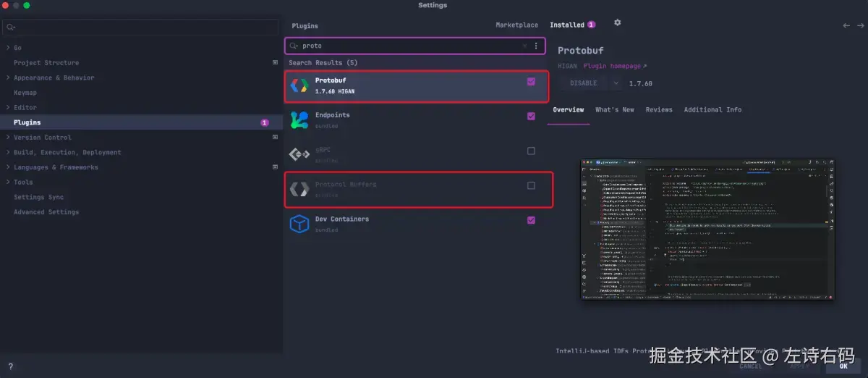Open the Settings Sync page
Screen dimensions: 868x378
[39, 197]
